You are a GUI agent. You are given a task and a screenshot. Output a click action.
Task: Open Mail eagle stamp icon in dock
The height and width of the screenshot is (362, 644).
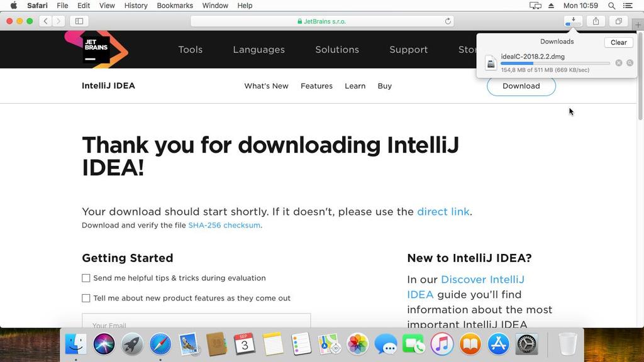(189, 344)
